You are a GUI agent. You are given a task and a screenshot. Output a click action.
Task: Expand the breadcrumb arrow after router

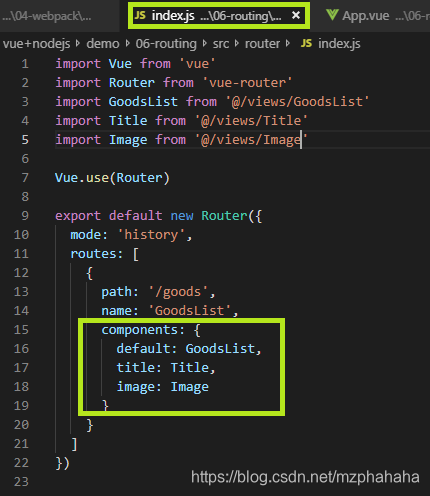(288, 43)
